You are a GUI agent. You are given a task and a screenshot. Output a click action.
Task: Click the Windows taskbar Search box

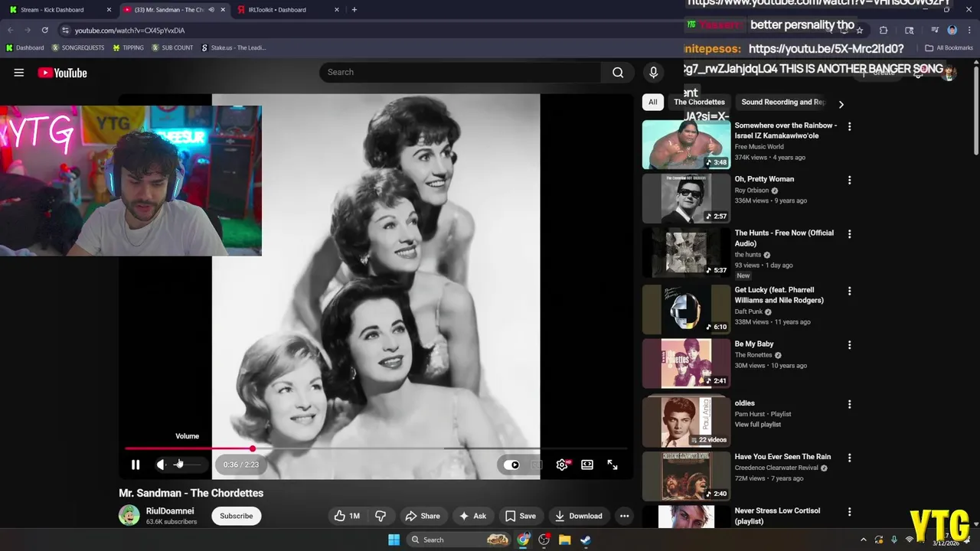(x=459, y=540)
